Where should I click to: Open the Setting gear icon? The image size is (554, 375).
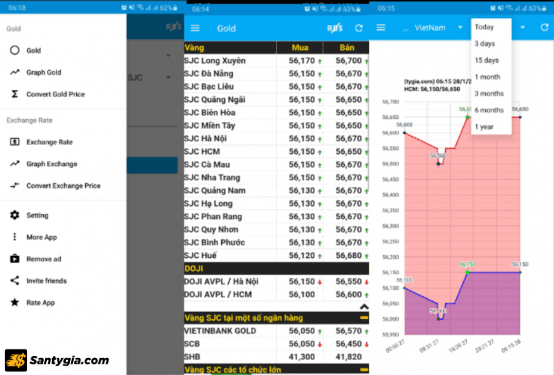14,215
